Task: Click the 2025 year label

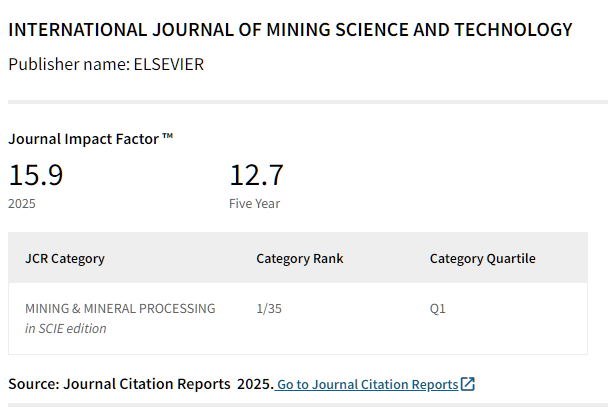Action: click(22, 204)
